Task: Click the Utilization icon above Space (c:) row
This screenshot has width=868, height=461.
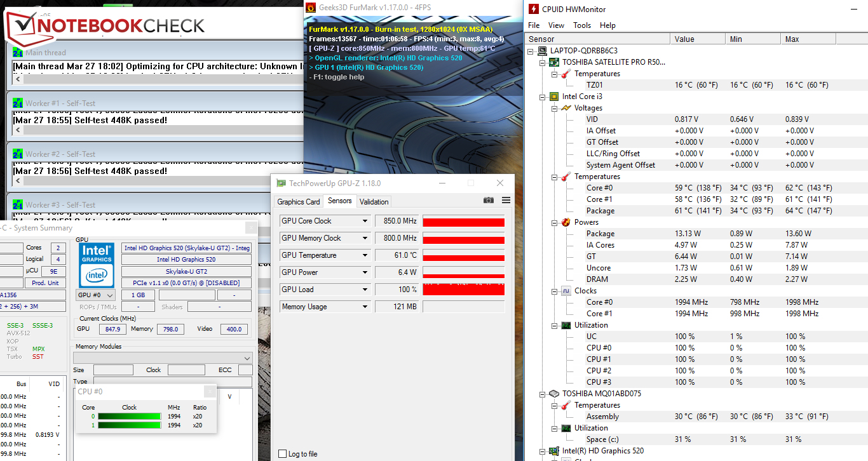Action: pyautogui.click(x=566, y=428)
